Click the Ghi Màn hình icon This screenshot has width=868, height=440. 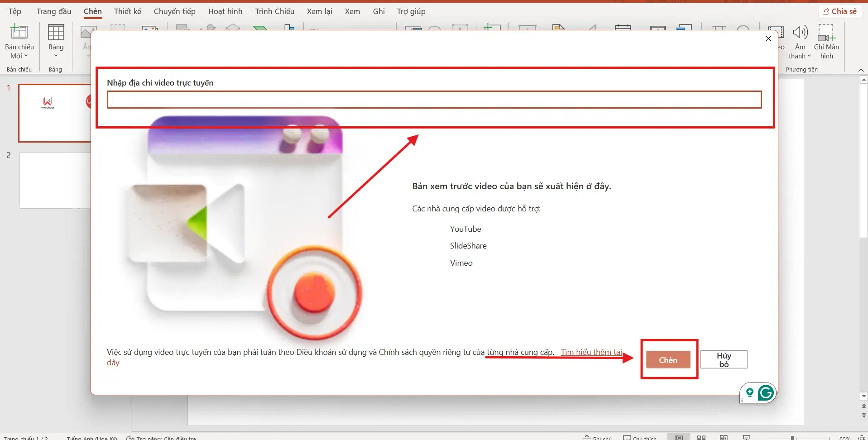pos(826,33)
